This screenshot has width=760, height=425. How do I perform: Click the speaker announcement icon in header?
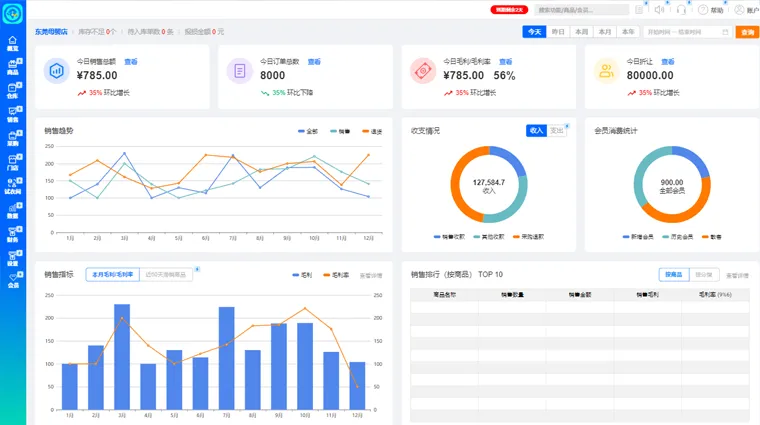point(660,10)
